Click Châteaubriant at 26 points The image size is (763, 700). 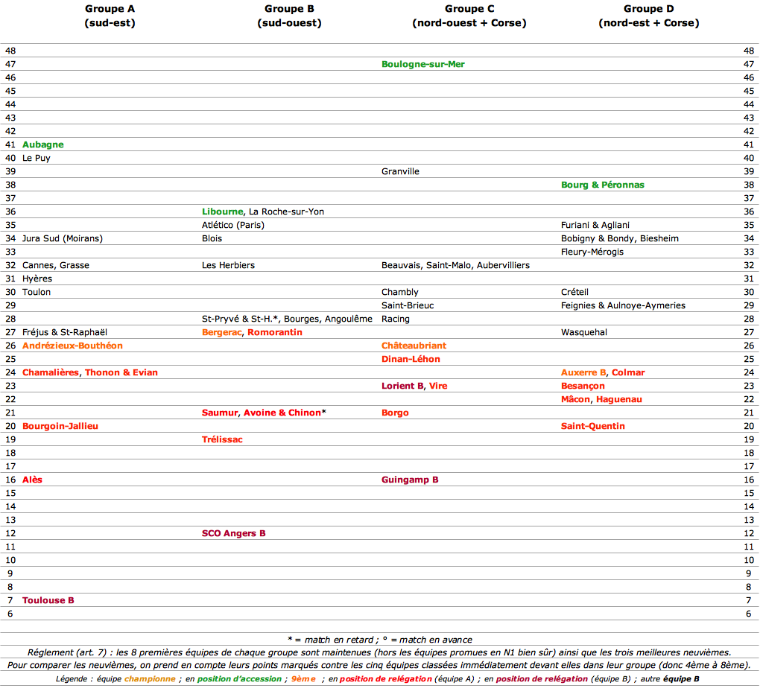(414, 346)
